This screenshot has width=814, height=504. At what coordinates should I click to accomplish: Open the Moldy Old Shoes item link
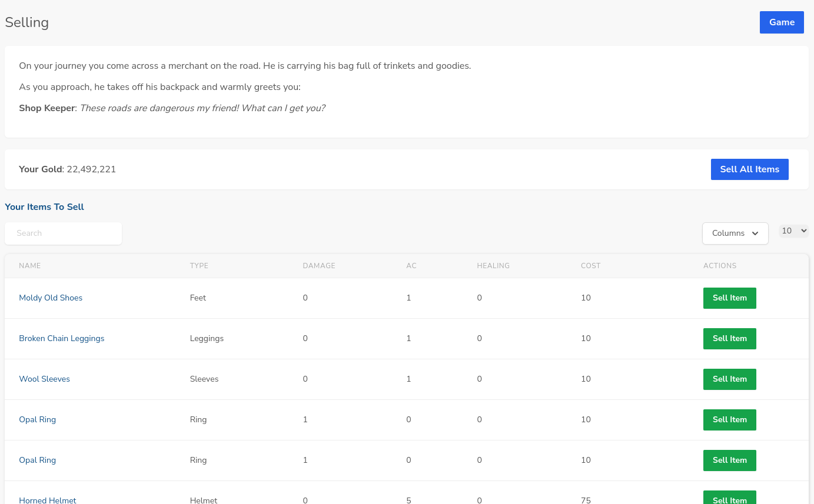[51, 298]
